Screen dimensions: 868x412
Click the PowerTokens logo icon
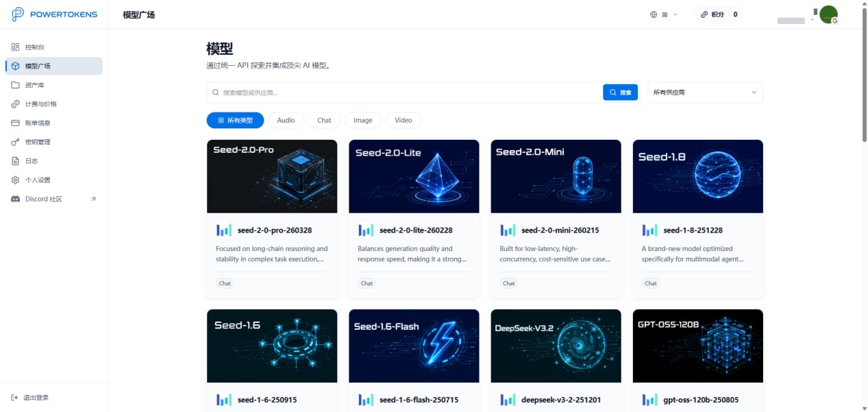(x=18, y=14)
